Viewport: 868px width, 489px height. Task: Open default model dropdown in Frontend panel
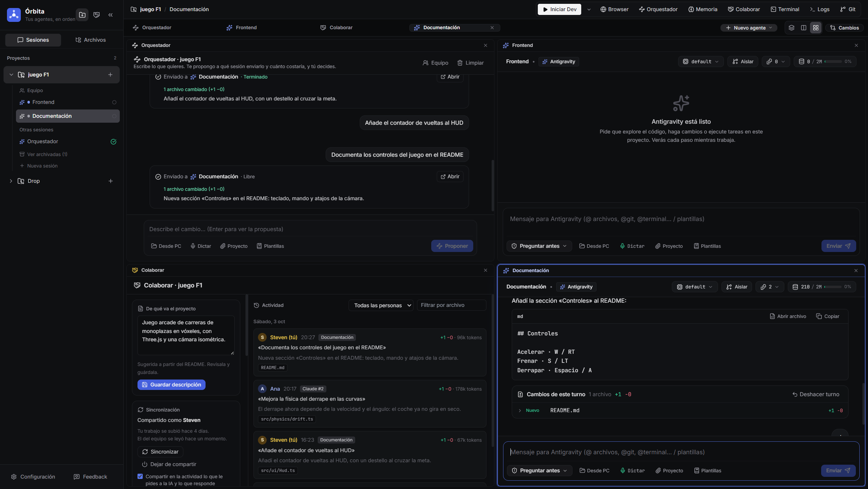click(x=701, y=62)
